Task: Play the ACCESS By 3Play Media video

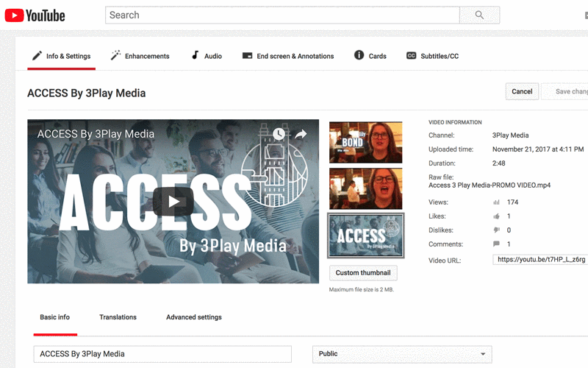Action: pos(173,201)
